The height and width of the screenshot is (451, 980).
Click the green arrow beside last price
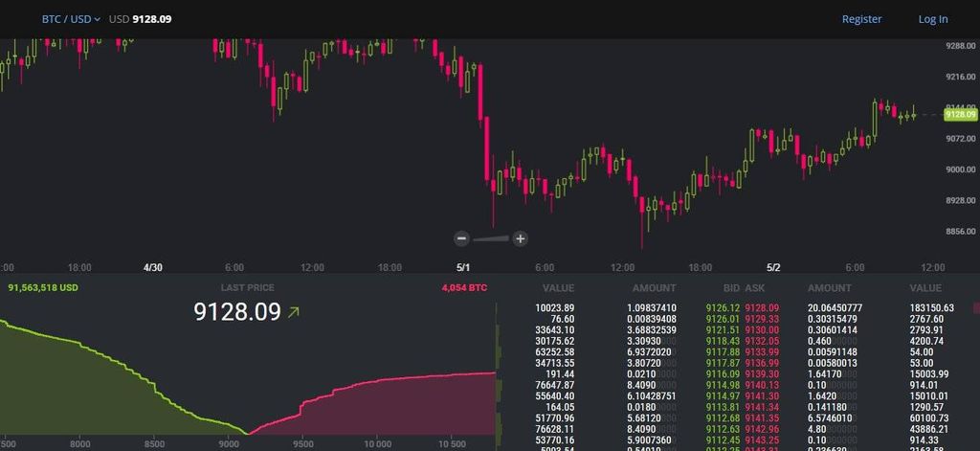pyautogui.click(x=293, y=311)
